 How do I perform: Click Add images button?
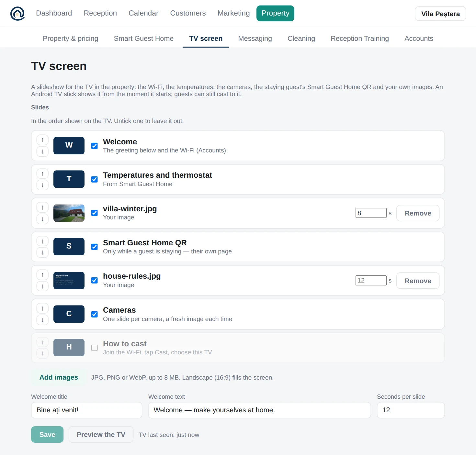click(x=59, y=377)
